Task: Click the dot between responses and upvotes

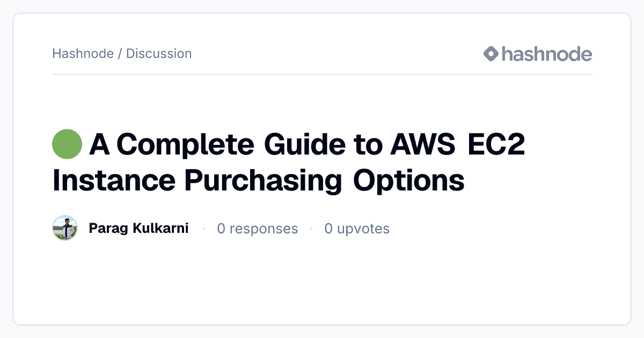Action: click(311, 229)
